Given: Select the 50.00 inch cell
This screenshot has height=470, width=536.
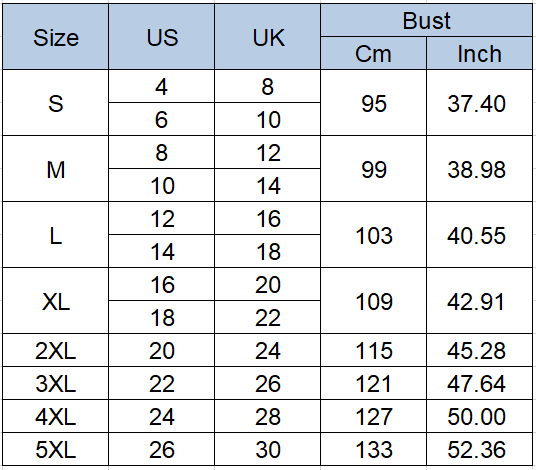Looking at the screenshot, I should [479, 416].
